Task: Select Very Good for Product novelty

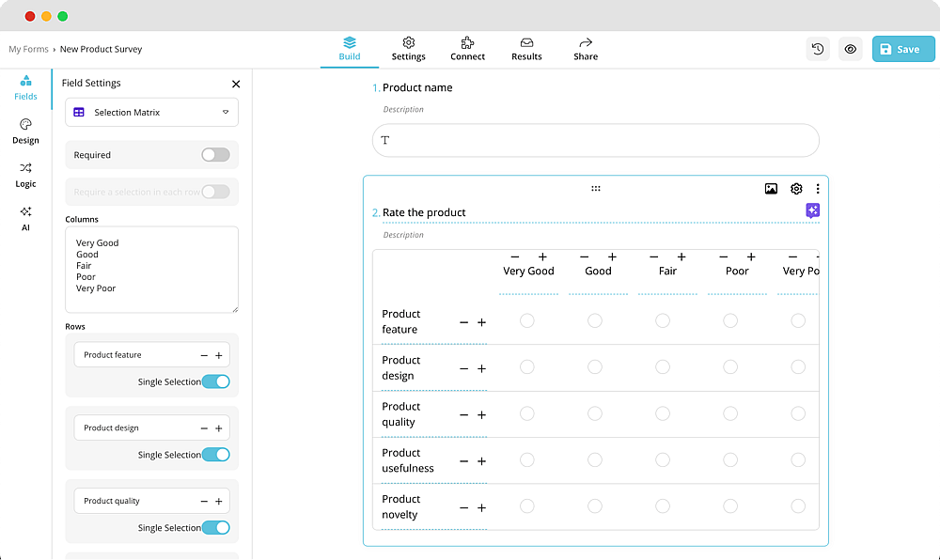Action: [x=527, y=506]
